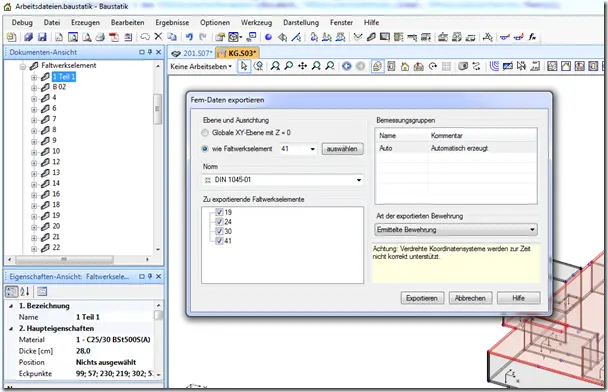608x392 pixels.
Task: Open the Norm DIN 1045-01 dropdown
Action: [359, 180]
